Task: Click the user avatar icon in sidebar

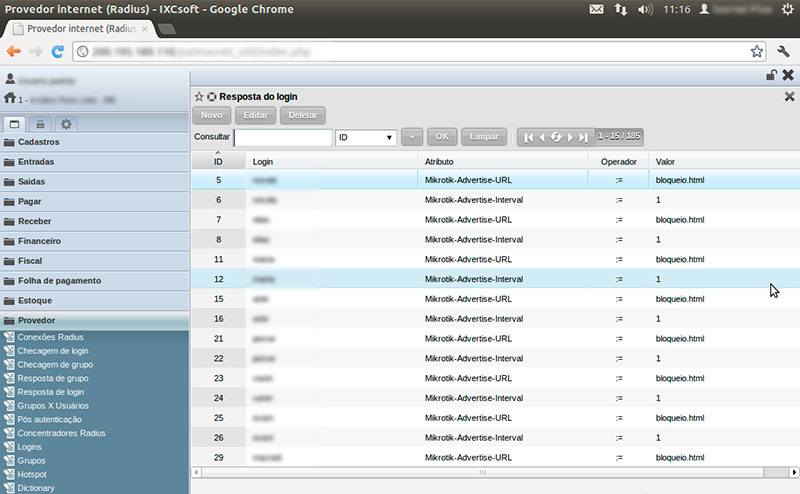Action: pos(10,79)
